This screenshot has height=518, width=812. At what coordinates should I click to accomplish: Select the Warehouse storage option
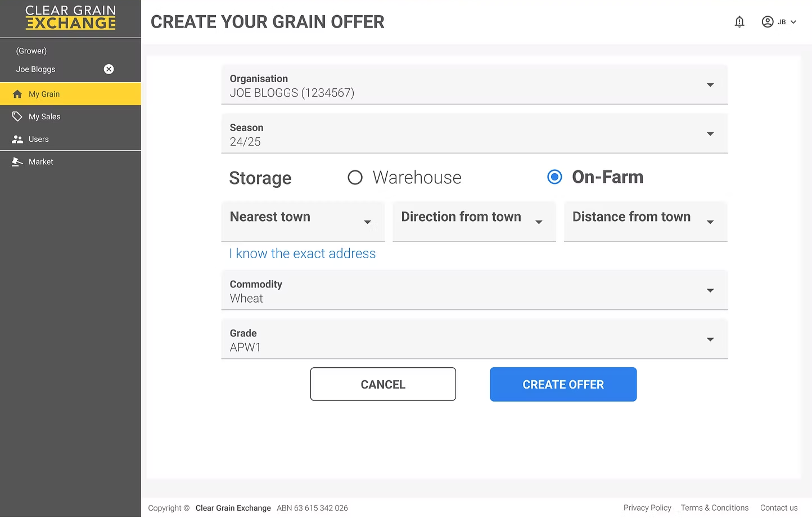[355, 178]
